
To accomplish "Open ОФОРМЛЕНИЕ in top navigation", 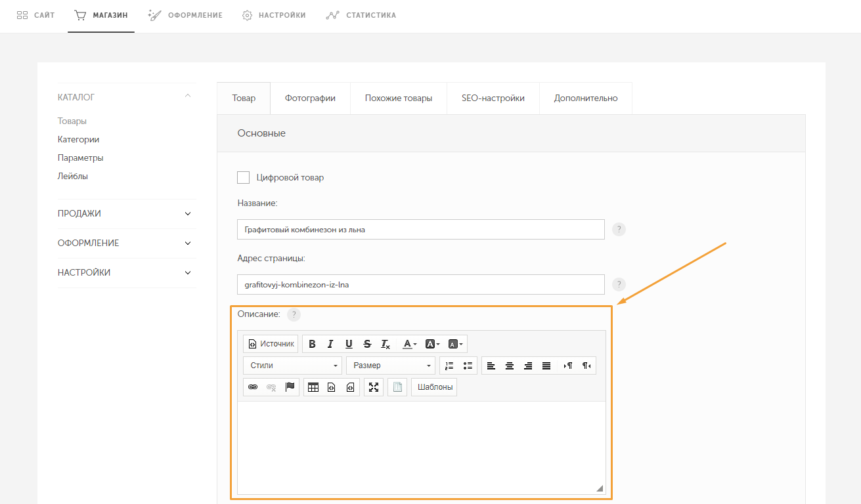I will (185, 15).
